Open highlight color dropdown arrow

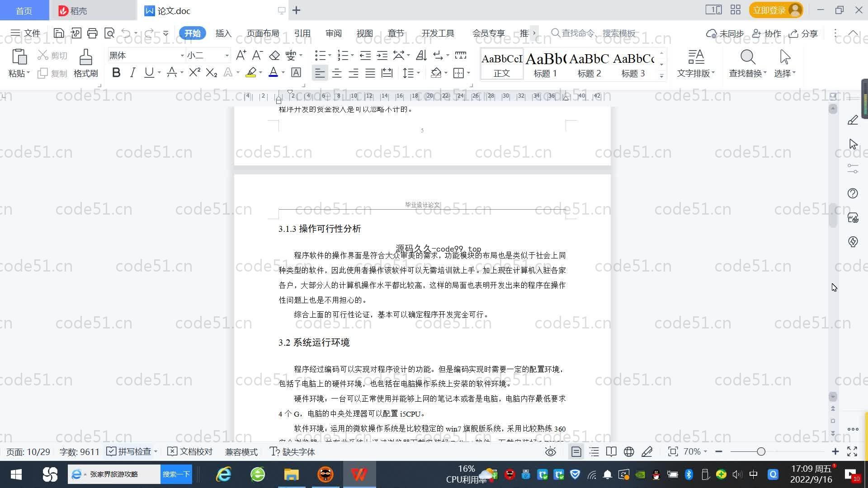point(260,73)
